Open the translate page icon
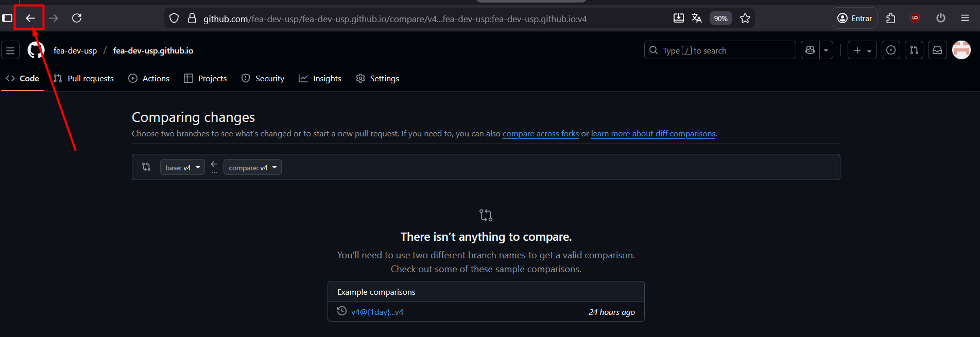Image resolution: width=980 pixels, height=337 pixels. [697, 19]
